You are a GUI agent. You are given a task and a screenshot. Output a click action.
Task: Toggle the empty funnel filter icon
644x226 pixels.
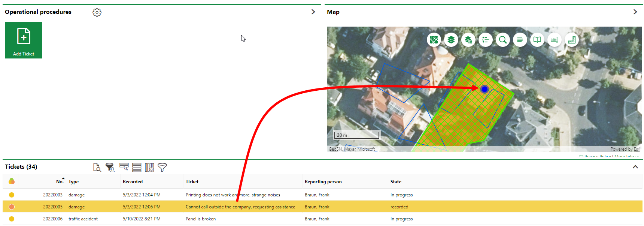click(x=162, y=168)
